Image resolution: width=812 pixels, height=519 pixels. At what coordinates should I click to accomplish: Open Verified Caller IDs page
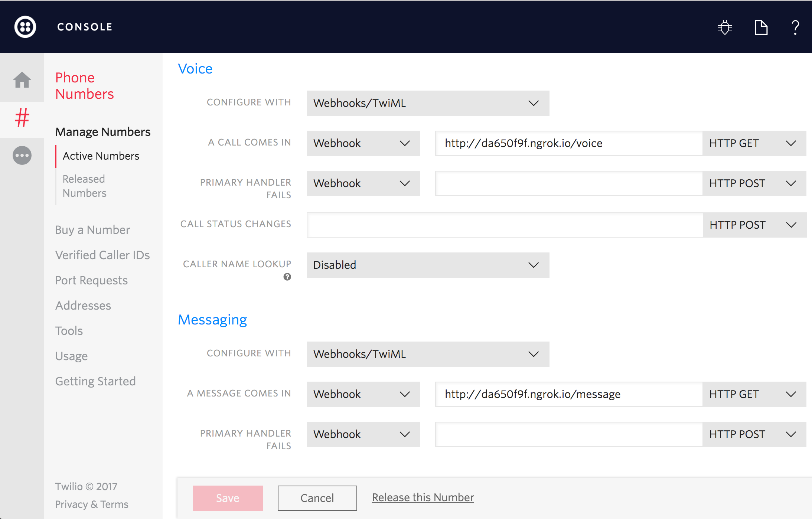click(x=102, y=255)
